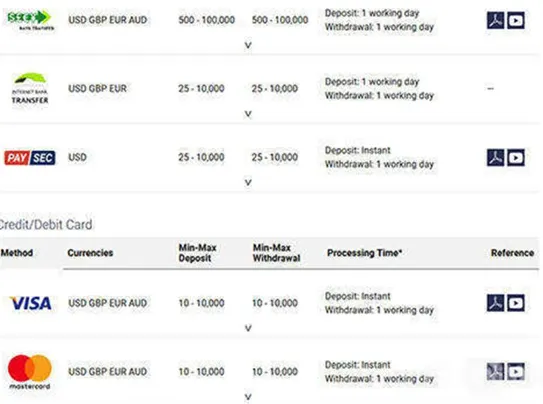The image size is (543, 404).
Task: Expand the PaySec row details
Action: (248, 182)
